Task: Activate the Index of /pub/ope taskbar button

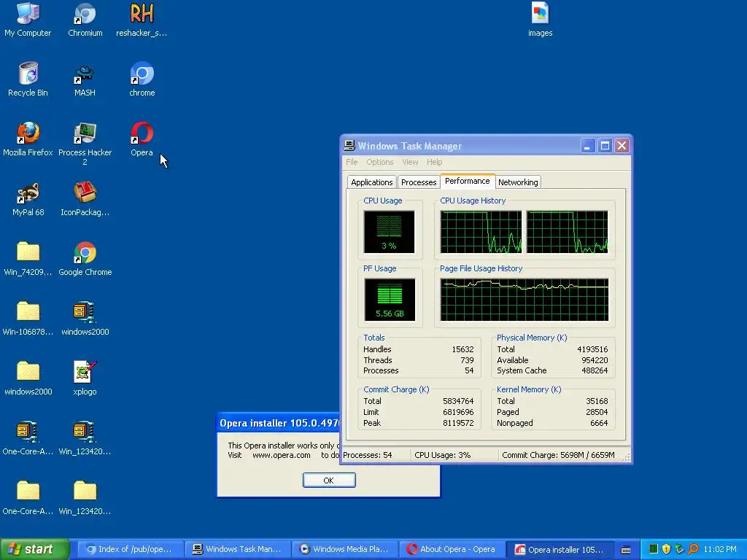Action: pos(130,550)
